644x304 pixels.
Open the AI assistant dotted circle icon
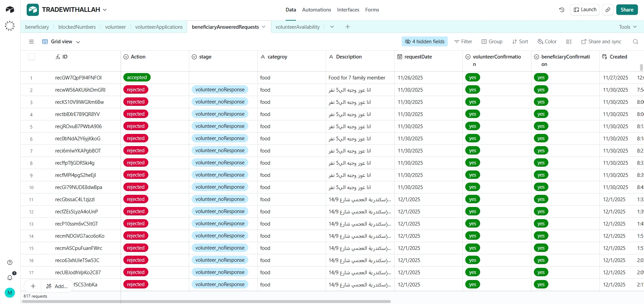(10, 26)
